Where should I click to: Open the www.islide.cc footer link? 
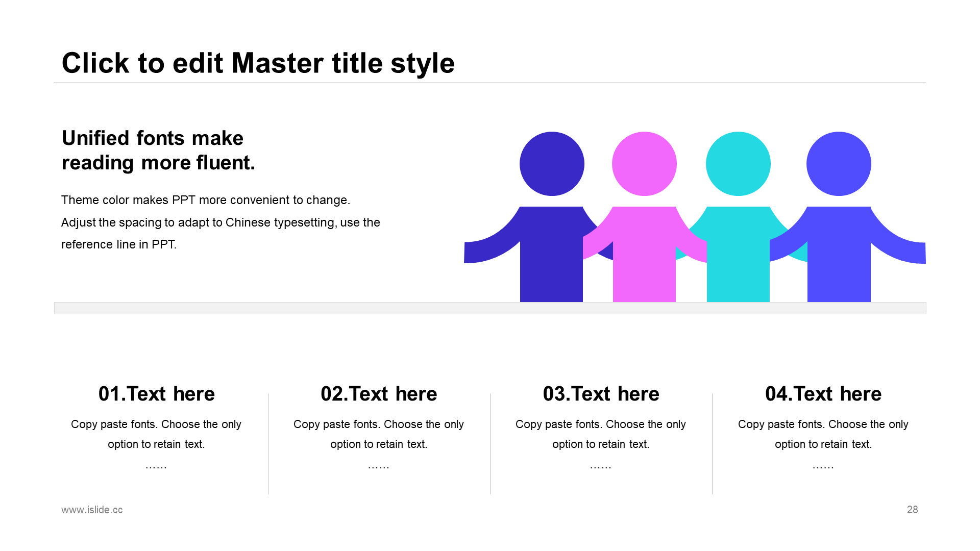point(92,510)
